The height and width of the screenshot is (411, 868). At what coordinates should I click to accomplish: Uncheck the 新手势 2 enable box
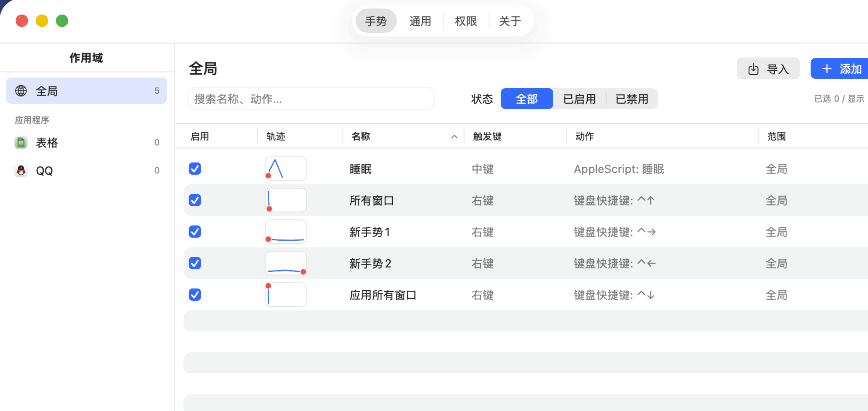point(195,263)
